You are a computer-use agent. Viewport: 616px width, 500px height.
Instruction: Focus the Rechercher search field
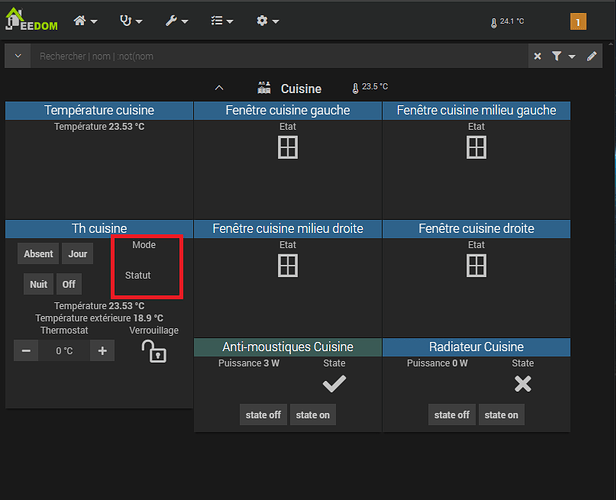[x=279, y=56]
